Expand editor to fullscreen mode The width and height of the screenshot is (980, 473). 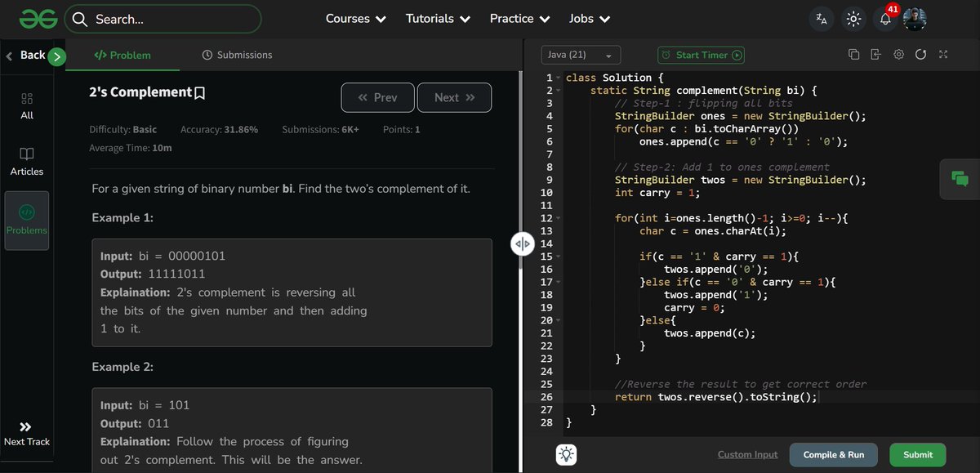pos(942,53)
